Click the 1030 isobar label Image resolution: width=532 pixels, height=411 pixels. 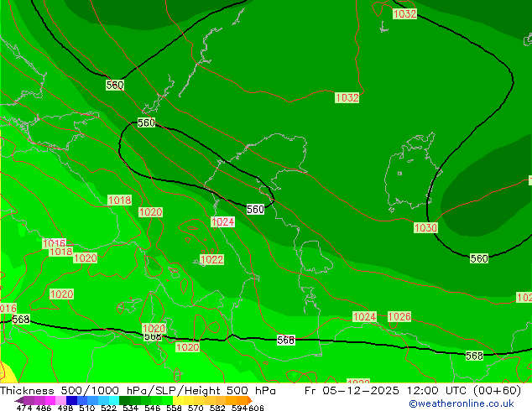425,227
